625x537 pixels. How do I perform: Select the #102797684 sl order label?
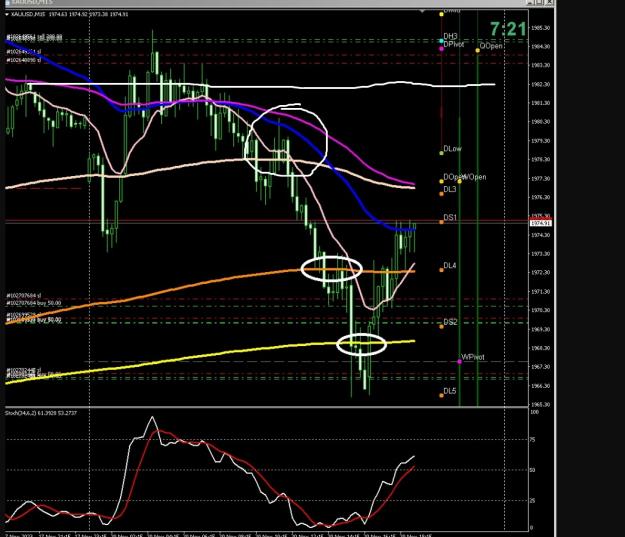coord(24,296)
